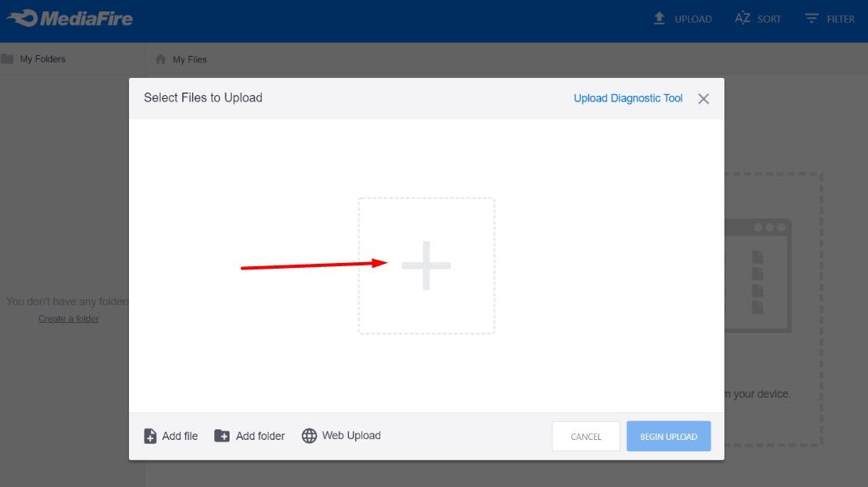The height and width of the screenshot is (487, 868).
Task: Click the My Folders folder icon
Action: click(x=7, y=58)
